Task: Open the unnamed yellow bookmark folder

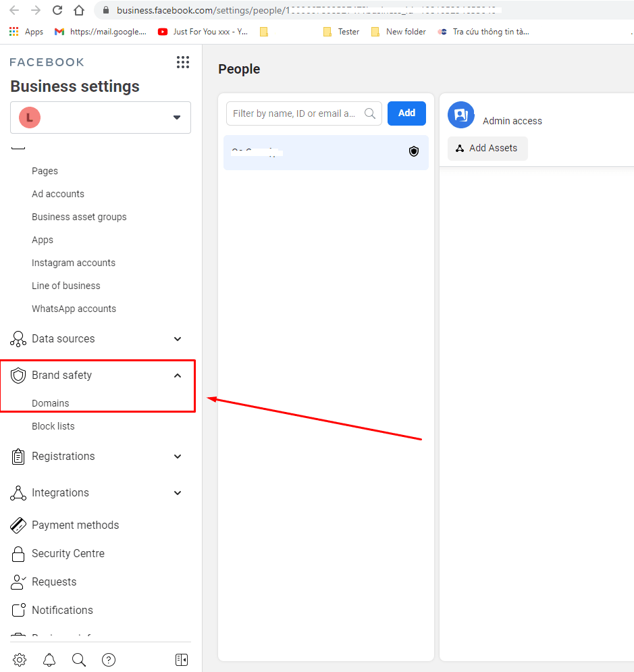Action: 264,32
